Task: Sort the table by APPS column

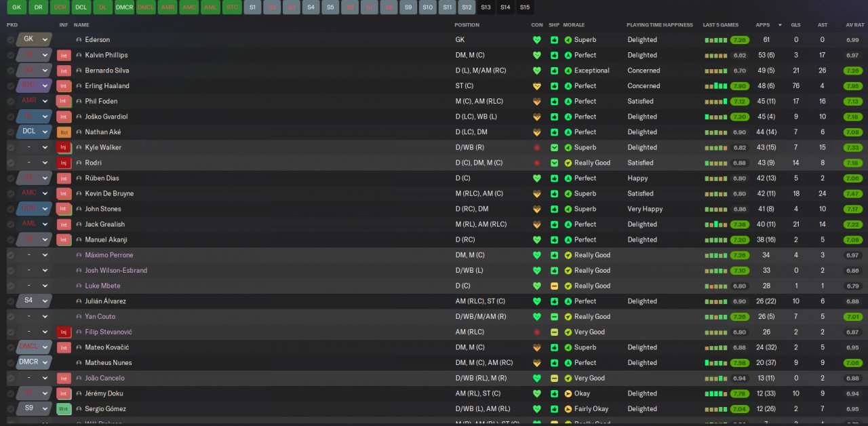Action: coord(763,25)
